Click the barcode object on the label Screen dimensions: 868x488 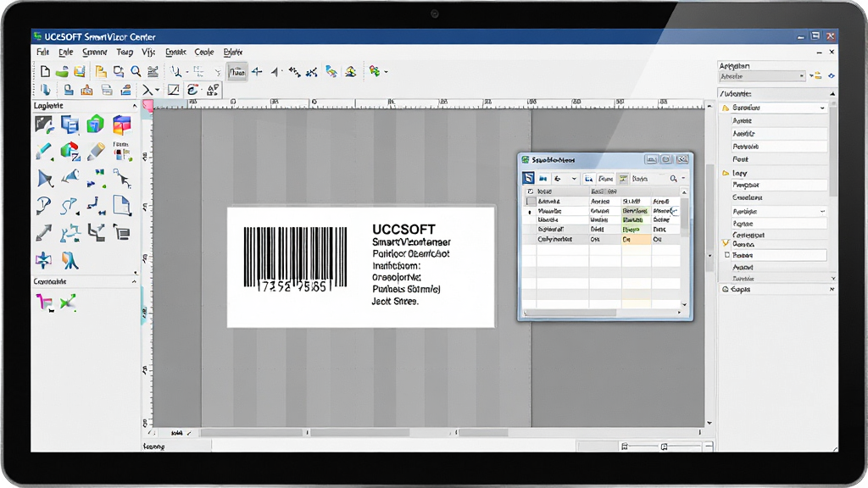point(296,258)
